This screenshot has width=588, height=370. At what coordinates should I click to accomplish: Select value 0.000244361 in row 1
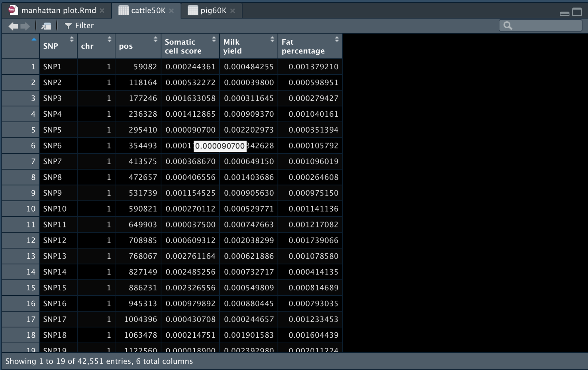(190, 67)
